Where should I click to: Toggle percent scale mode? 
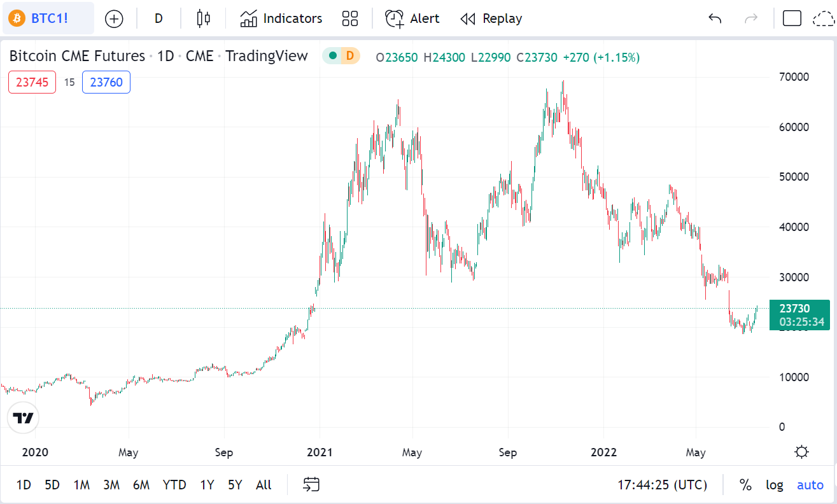(x=745, y=485)
